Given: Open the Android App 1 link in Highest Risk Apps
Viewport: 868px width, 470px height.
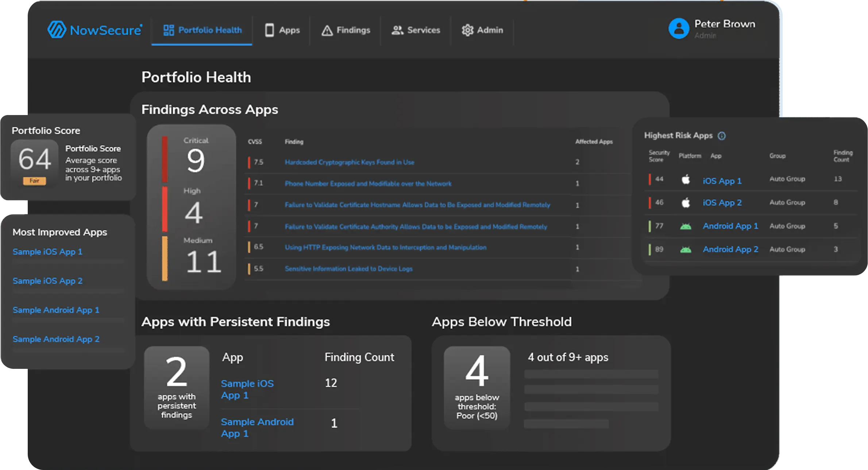Looking at the screenshot, I should (x=730, y=226).
